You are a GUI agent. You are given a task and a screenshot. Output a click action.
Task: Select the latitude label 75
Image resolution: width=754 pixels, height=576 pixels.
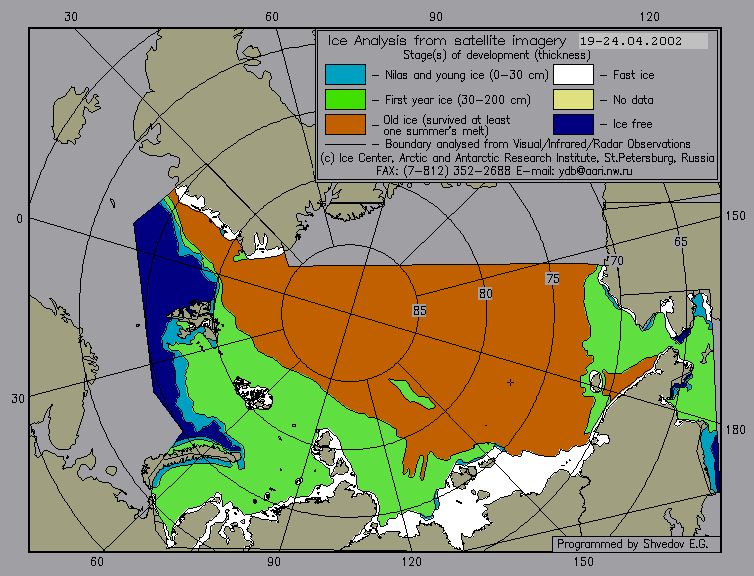553,278
